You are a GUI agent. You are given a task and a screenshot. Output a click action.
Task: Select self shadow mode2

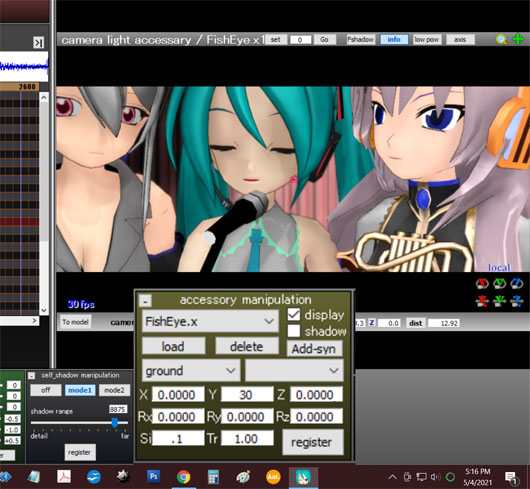tap(114, 390)
